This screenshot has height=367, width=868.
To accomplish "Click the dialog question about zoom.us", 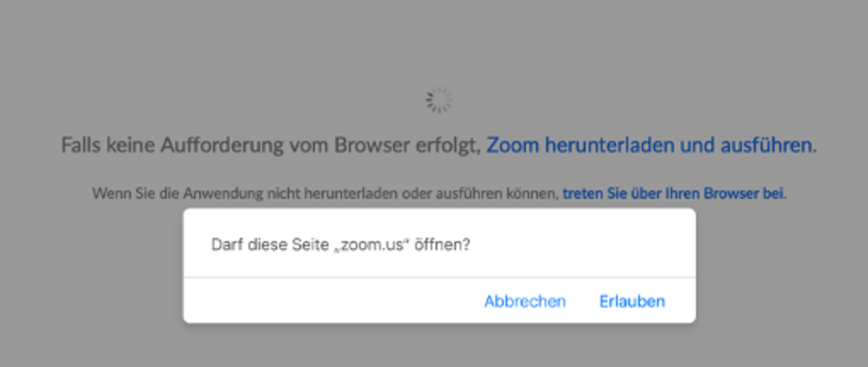I will (341, 244).
